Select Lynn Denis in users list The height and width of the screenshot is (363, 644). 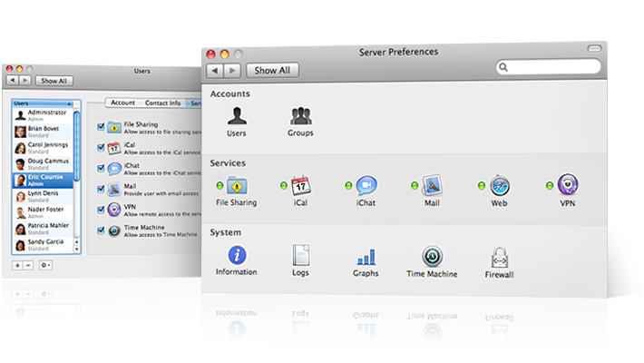coord(44,197)
